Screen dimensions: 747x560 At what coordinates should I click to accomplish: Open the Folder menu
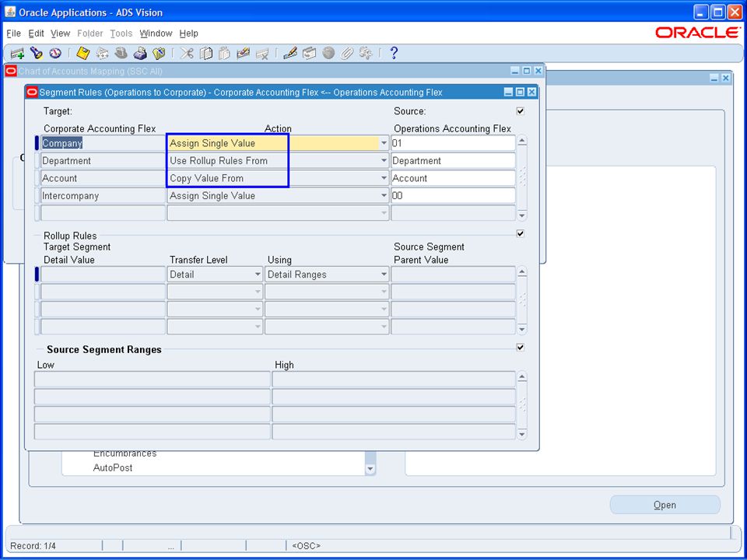90,33
